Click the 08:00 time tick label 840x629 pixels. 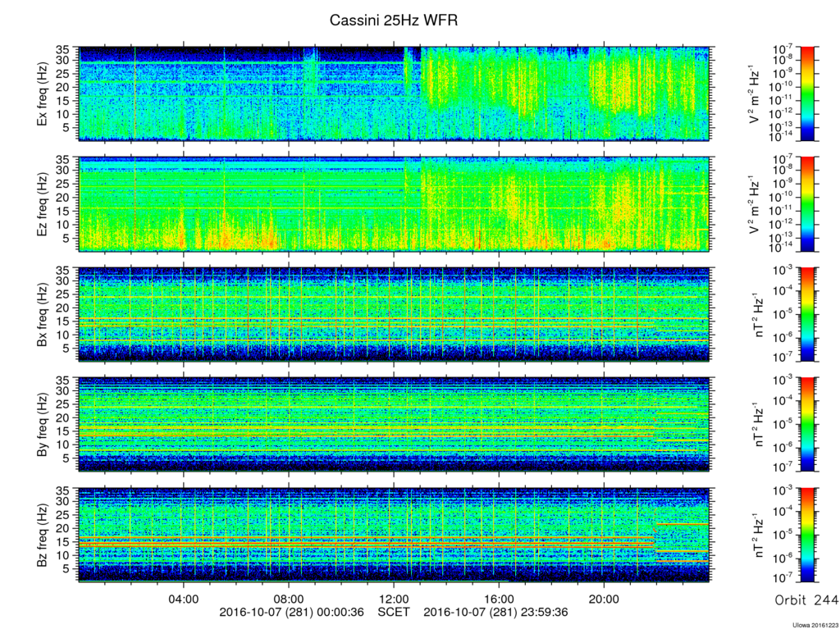point(289,599)
